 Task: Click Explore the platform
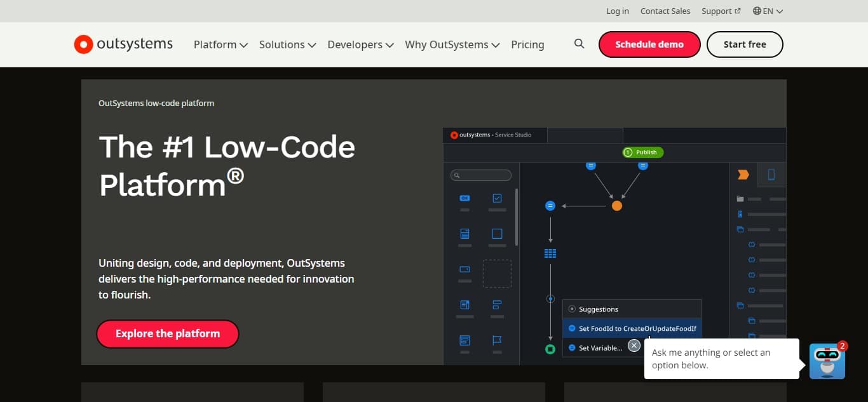pos(167,333)
